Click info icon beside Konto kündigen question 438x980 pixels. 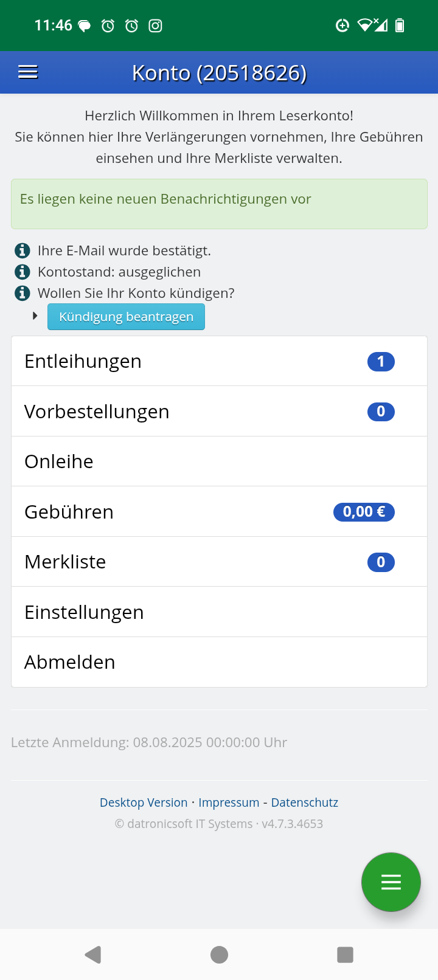(x=23, y=293)
